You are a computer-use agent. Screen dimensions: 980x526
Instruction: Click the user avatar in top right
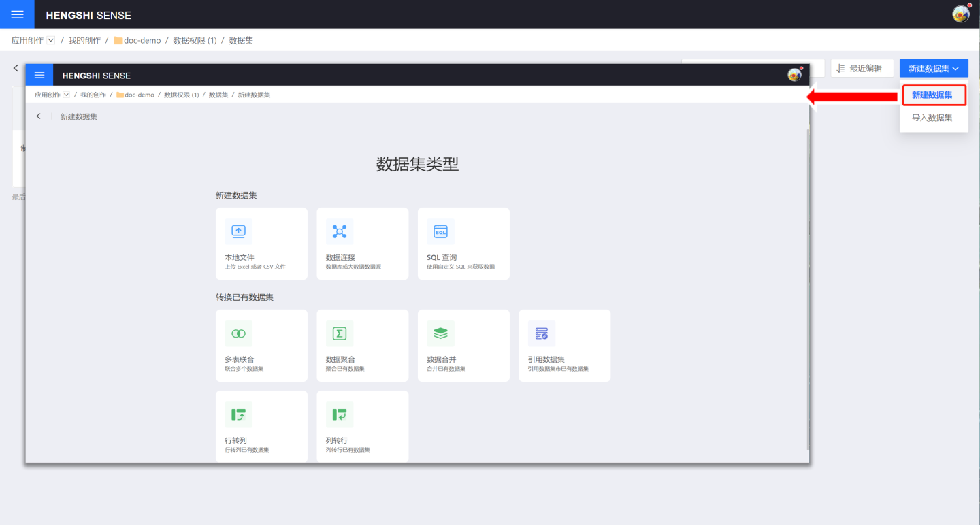[961, 14]
